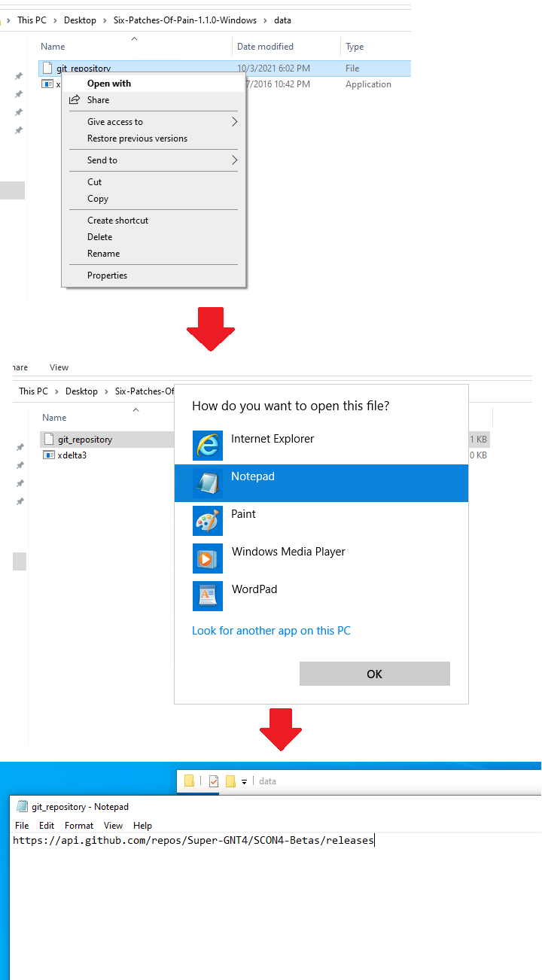
Task: Choose Open with in the context menu
Action: tap(109, 84)
